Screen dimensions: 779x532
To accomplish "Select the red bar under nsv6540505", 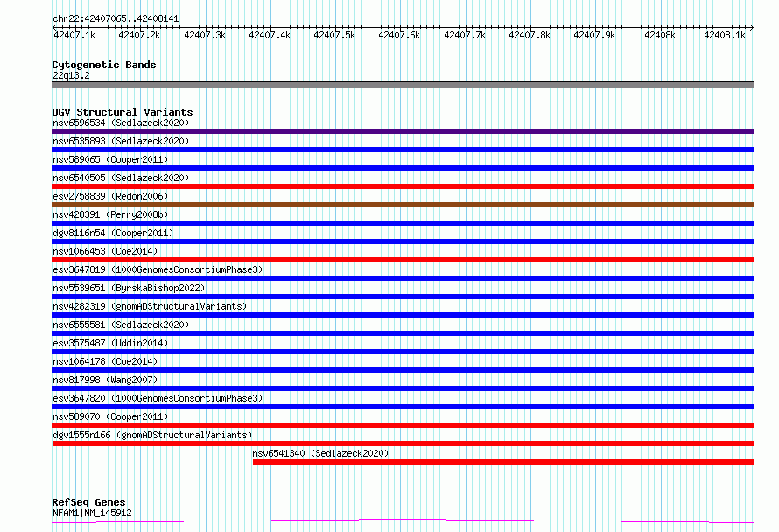I will [x=403, y=186].
